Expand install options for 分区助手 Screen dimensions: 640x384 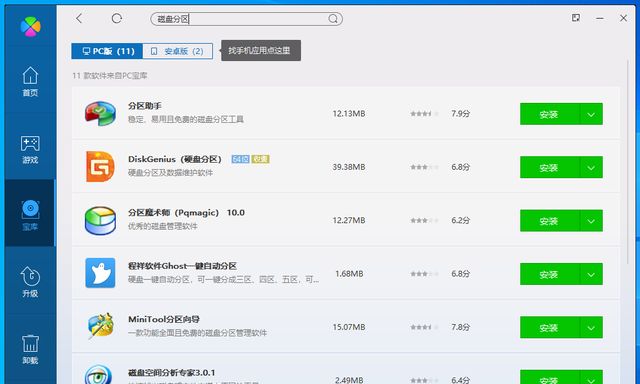pos(591,114)
